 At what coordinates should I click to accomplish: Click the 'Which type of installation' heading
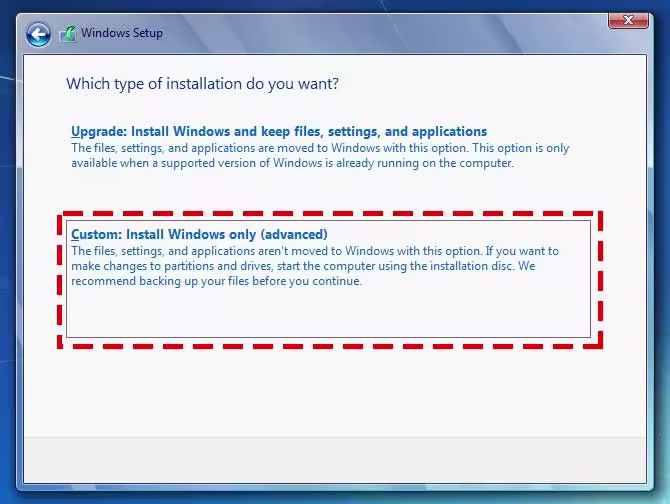tap(202, 84)
